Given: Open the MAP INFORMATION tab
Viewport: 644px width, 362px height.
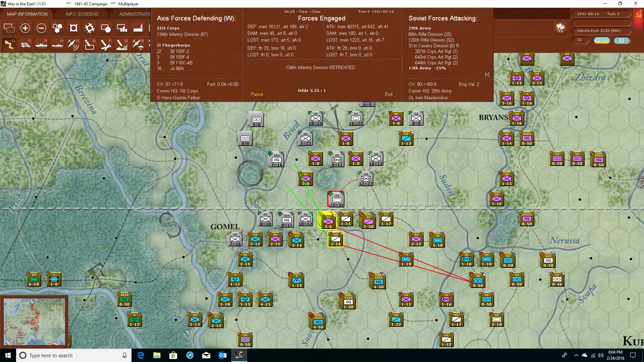Looking at the screenshot, I should tap(27, 14).
